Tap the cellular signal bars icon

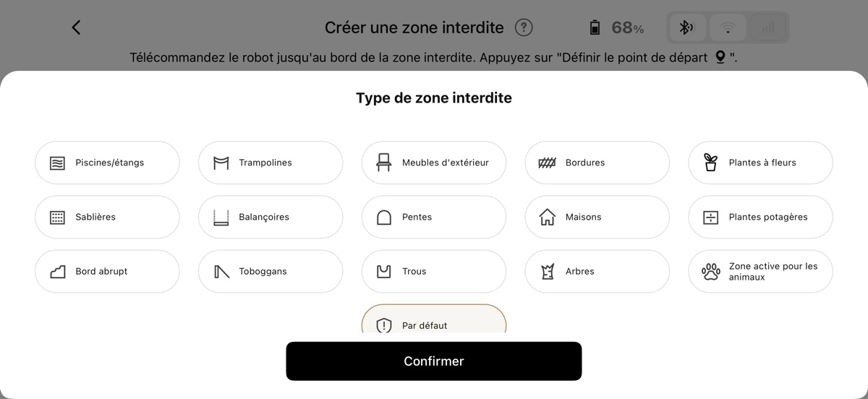click(767, 27)
